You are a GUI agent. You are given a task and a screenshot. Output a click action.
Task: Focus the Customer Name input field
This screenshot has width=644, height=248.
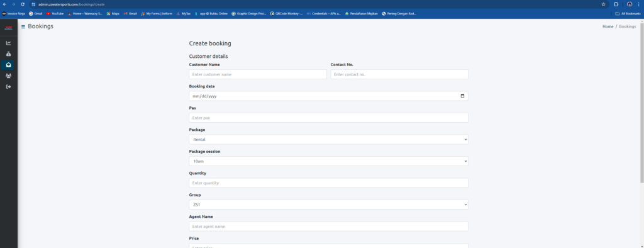258,74
